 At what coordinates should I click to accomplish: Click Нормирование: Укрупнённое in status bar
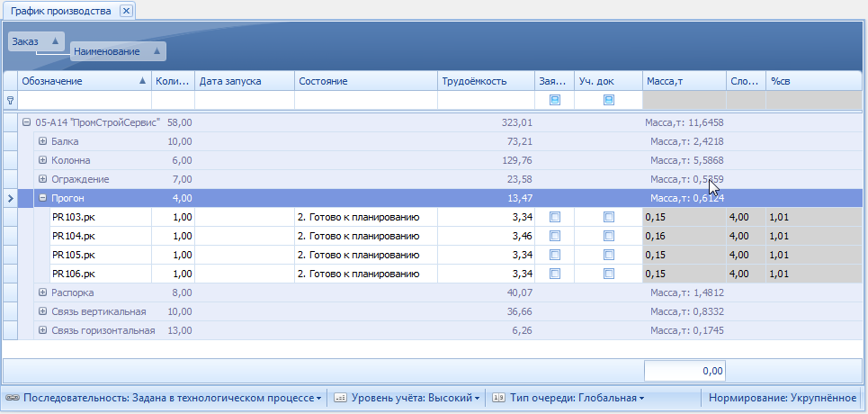(x=783, y=398)
